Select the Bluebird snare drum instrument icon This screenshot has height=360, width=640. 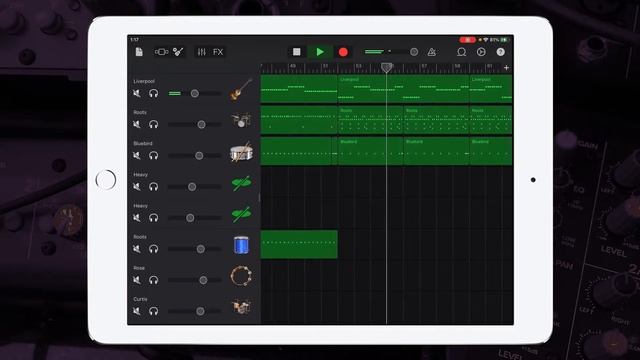(241, 152)
